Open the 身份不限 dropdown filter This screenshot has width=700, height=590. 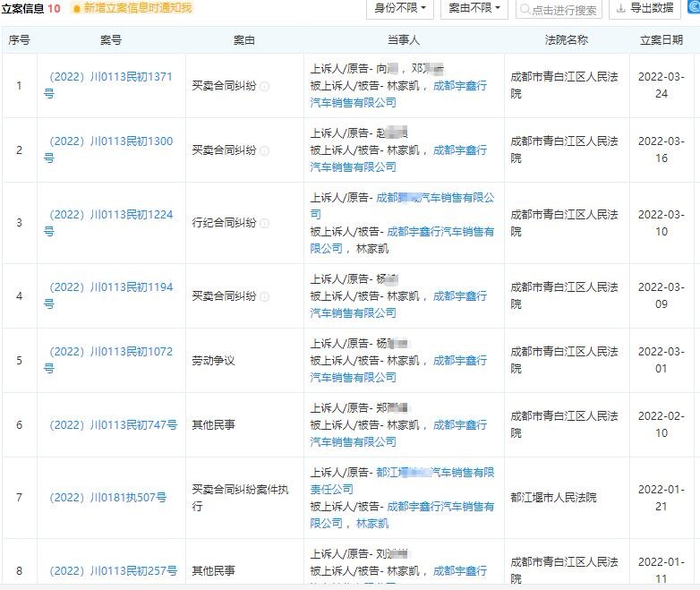click(x=399, y=8)
